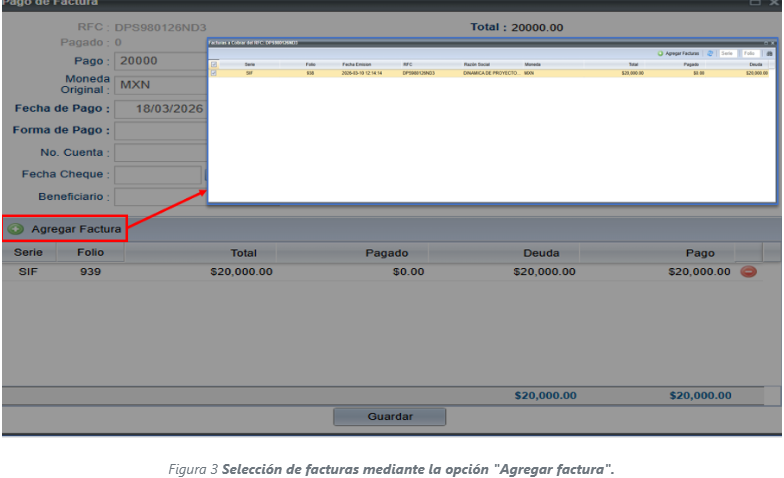Click the No. Cuenta input field
Screen dimensions: 784x478
pos(160,153)
